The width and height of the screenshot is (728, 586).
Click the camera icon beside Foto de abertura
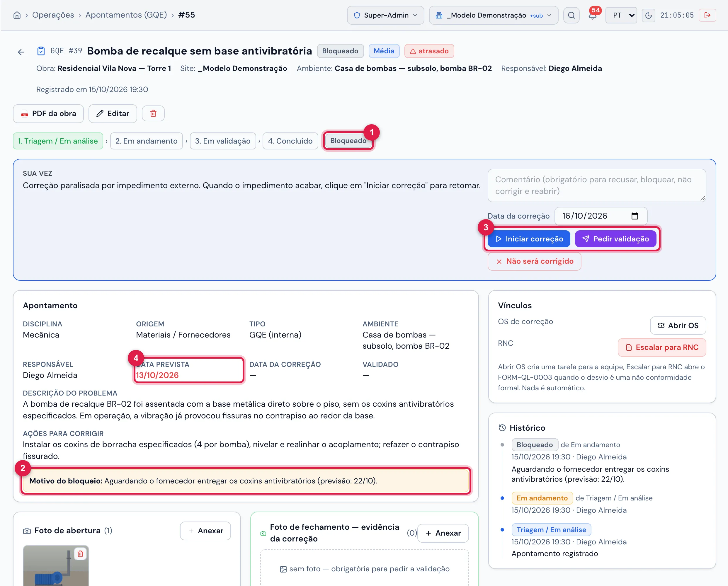tap(27, 531)
